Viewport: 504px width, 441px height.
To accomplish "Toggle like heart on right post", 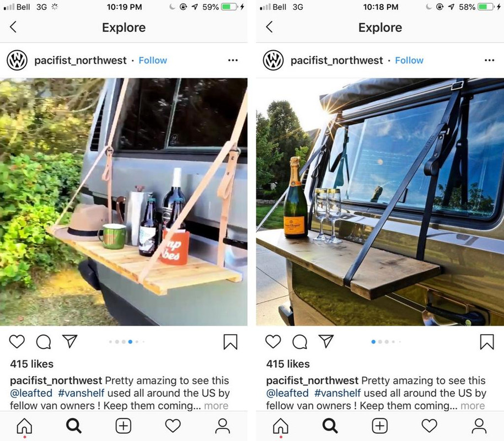I will tap(273, 341).
